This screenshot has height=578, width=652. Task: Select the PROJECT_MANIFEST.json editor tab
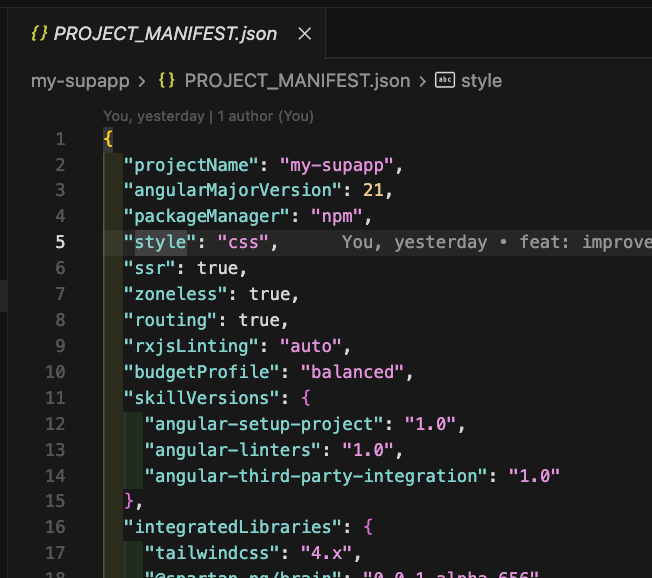166,34
